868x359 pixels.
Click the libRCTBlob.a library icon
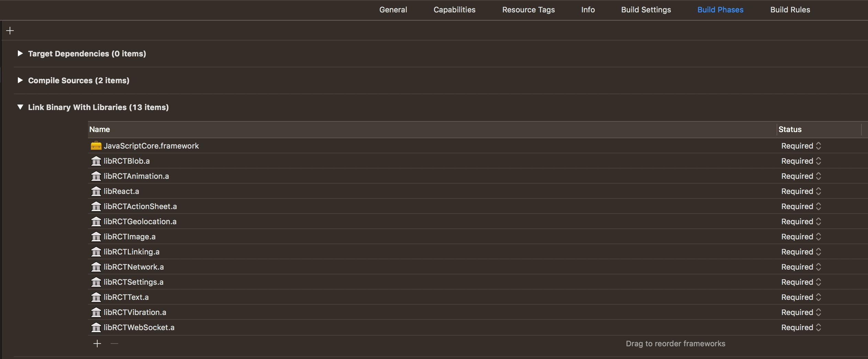(96, 161)
